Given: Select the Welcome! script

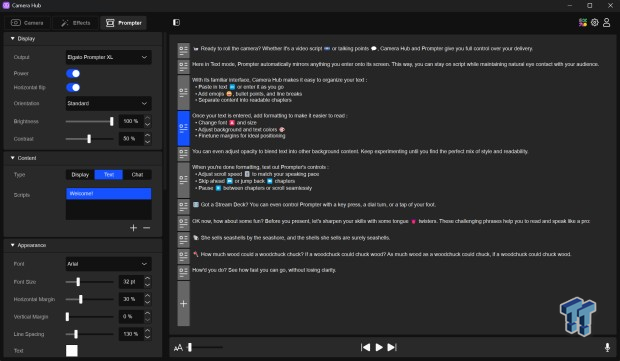Looking at the screenshot, I should point(108,194).
